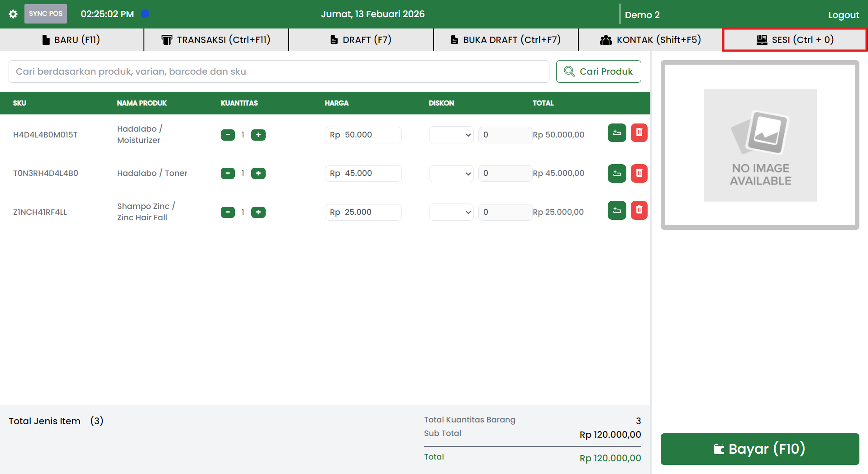Increase quantity of Shampo Zinc Hair Fall

coord(258,212)
